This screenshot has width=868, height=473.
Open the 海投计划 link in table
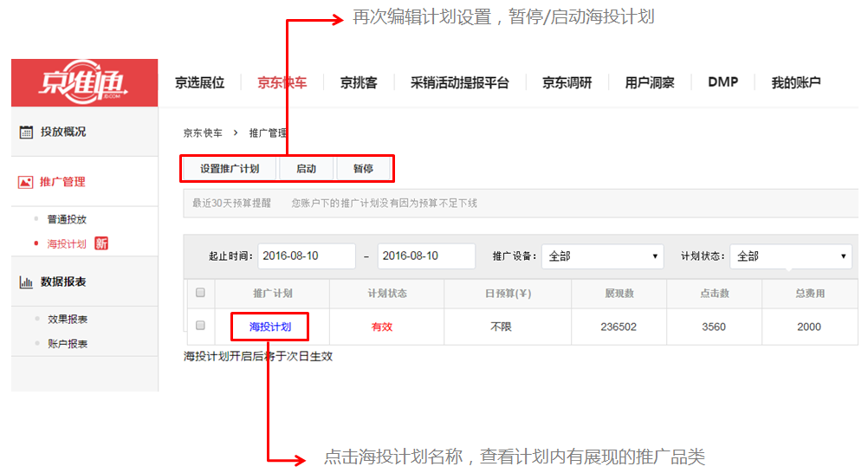coord(270,327)
